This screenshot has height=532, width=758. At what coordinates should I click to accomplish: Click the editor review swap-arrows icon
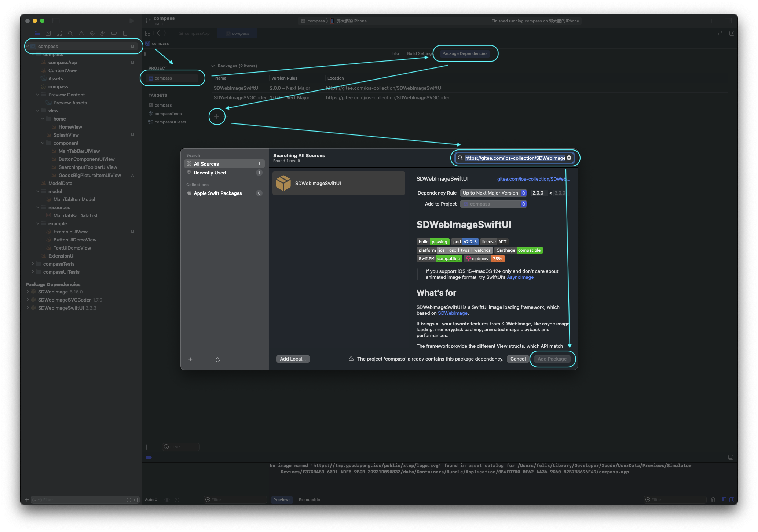click(x=720, y=33)
